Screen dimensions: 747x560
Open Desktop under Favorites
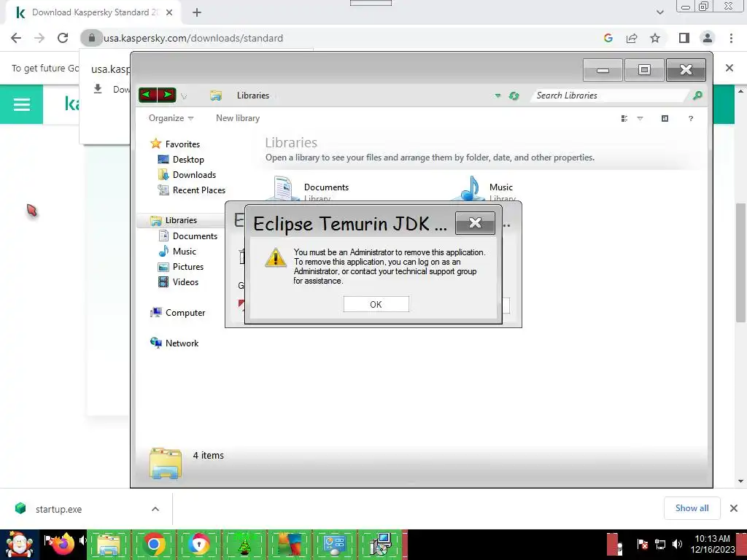pos(181,160)
